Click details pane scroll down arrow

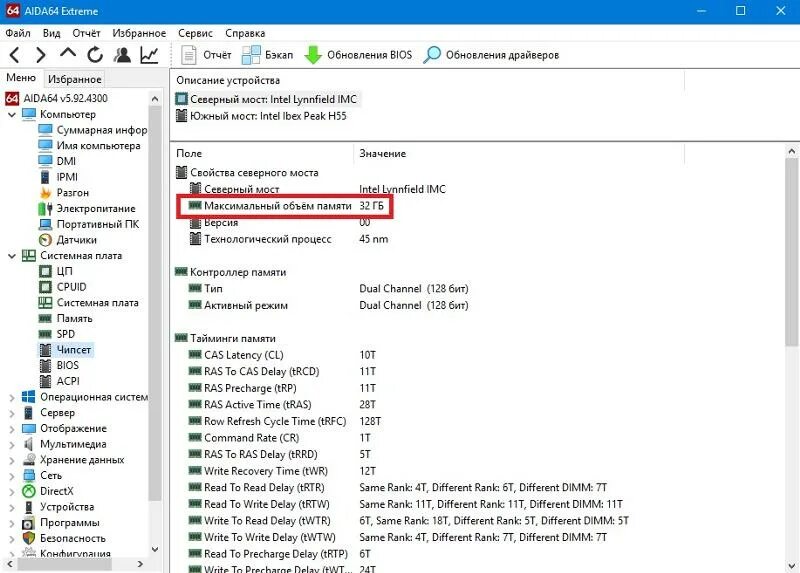791,565
